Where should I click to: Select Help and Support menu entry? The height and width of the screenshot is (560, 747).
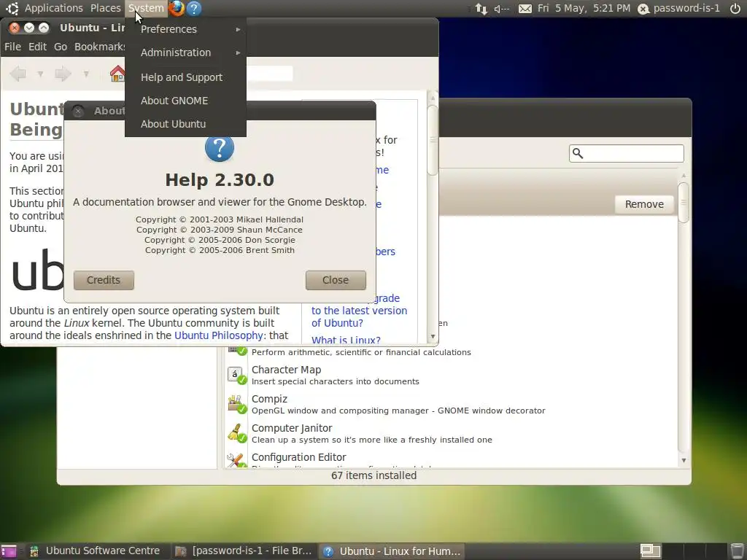coord(186,77)
